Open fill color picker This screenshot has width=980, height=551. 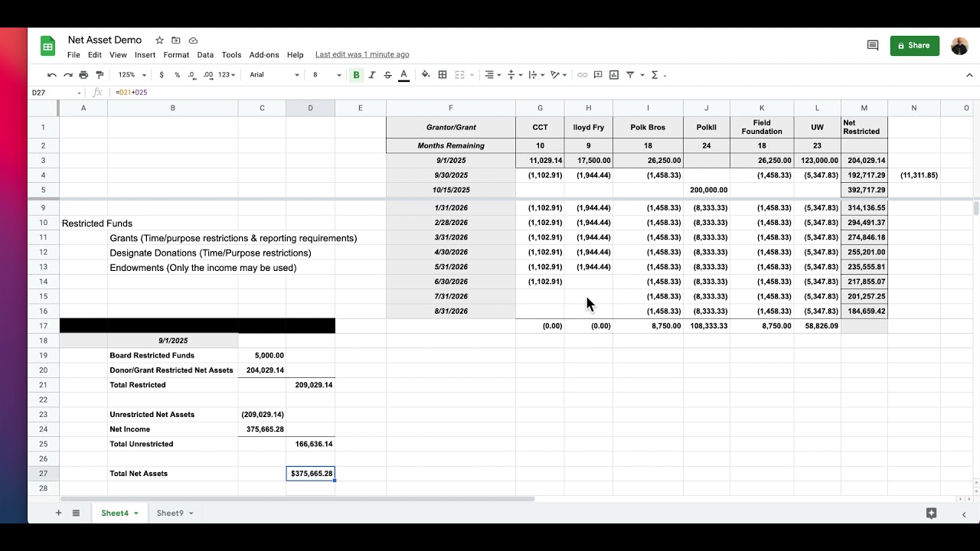coord(426,75)
